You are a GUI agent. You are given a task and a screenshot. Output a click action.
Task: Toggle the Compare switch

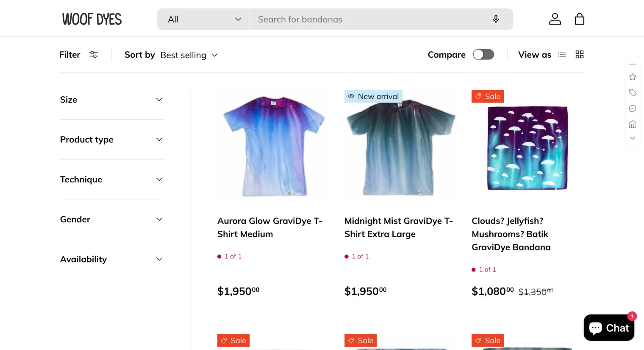(x=483, y=54)
